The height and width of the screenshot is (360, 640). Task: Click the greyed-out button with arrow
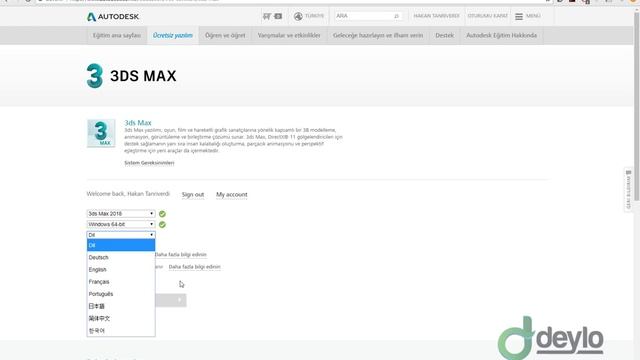coord(171,300)
